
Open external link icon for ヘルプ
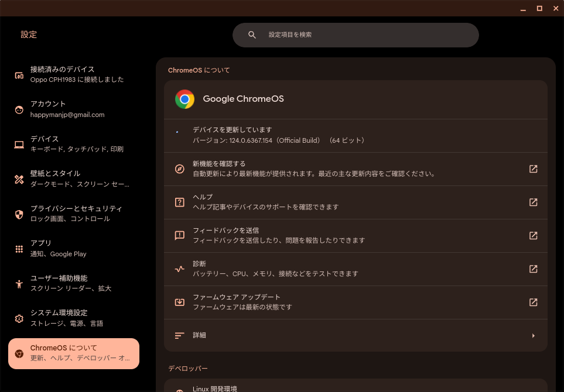[533, 202]
